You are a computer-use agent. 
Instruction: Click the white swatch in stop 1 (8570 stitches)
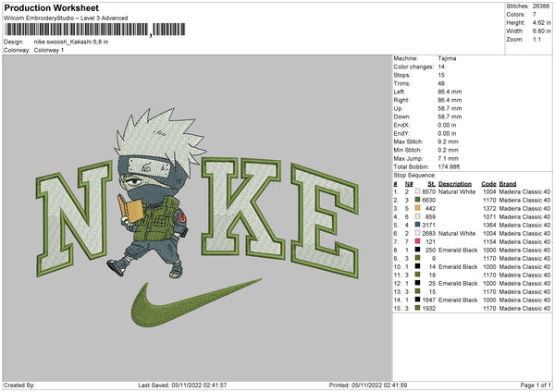418,191
